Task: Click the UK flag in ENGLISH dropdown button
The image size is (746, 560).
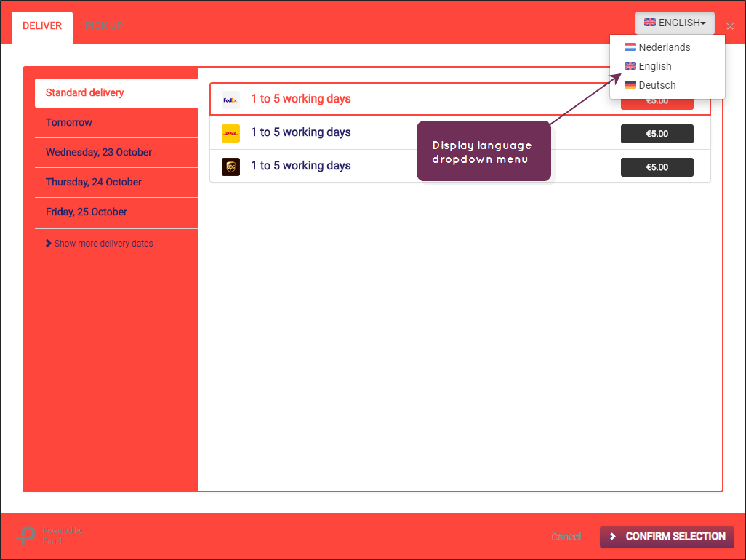Action: coord(650,23)
